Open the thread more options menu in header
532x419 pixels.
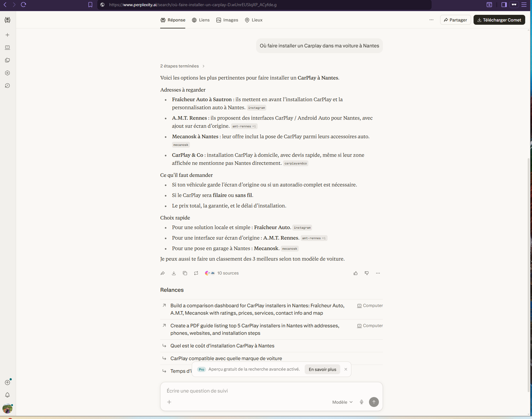pos(431,20)
